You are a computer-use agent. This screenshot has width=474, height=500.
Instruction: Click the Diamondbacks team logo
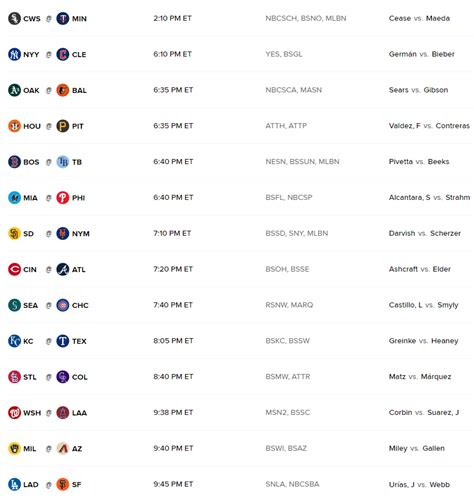pos(63,448)
